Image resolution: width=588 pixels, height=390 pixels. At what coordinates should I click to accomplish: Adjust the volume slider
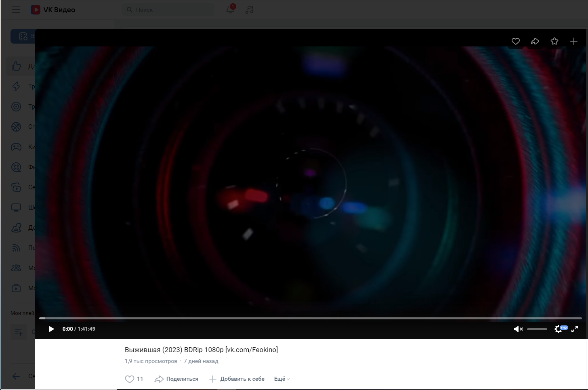tap(537, 329)
